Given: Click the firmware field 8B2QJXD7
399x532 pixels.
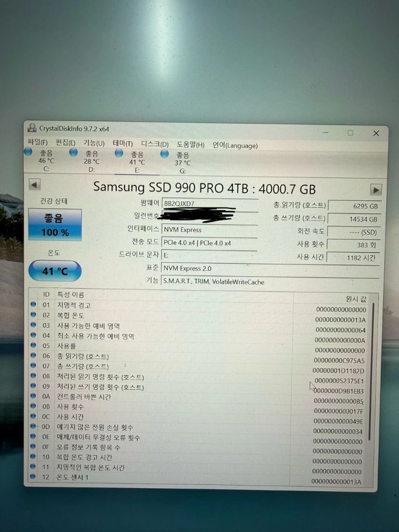Looking at the screenshot, I should tap(210, 204).
